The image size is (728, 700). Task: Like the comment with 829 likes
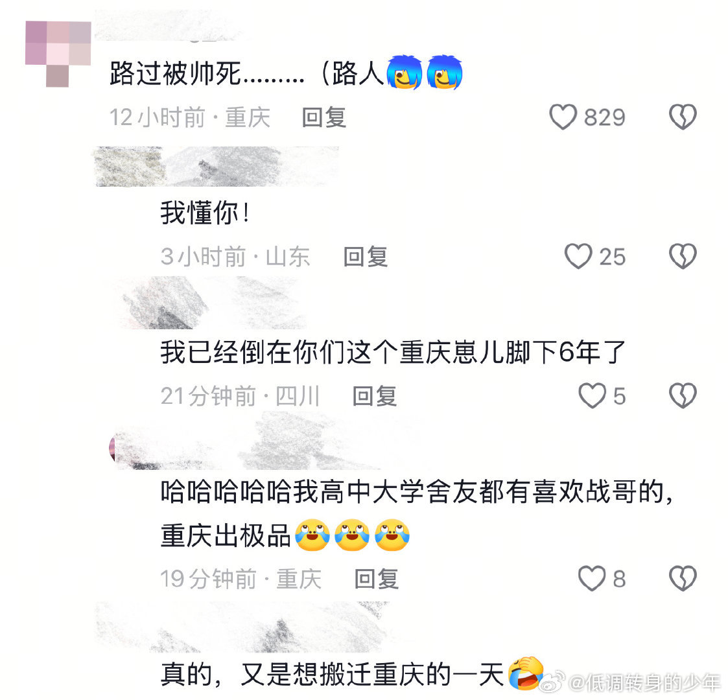click(563, 117)
